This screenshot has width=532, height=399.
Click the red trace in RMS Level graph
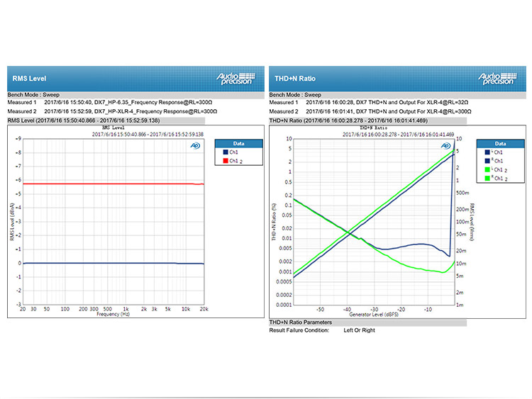point(113,184)
